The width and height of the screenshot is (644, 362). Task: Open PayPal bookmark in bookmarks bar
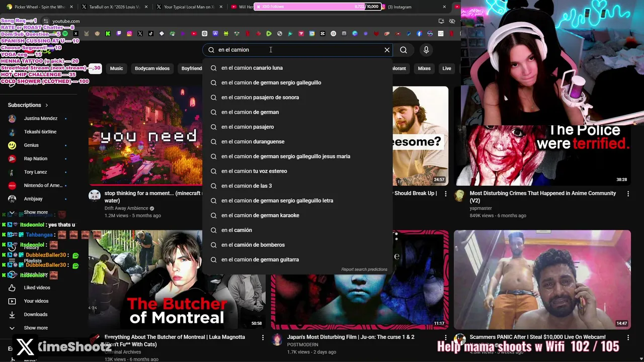(x=409, y=34)
